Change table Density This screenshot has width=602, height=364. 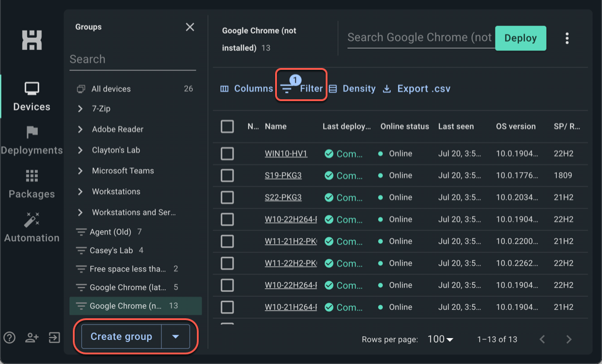(352, 88)
